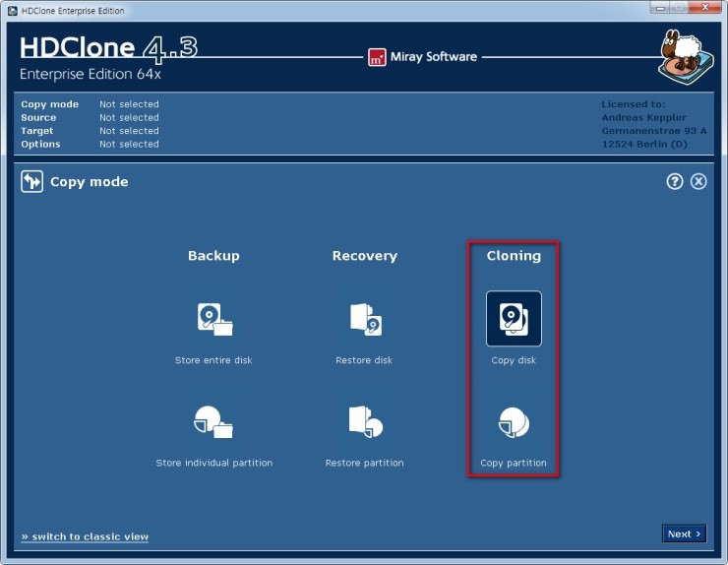Click the Copy partition label

point(514,463)
